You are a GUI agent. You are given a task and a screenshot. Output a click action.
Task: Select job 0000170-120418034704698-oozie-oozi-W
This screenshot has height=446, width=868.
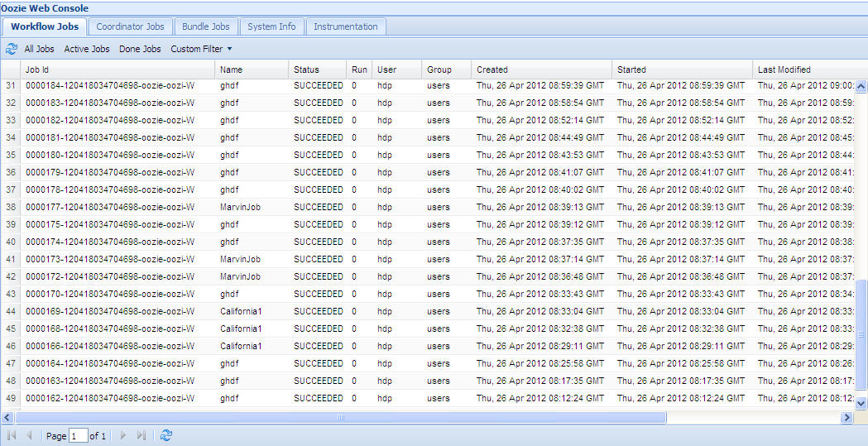click(110, 294)
